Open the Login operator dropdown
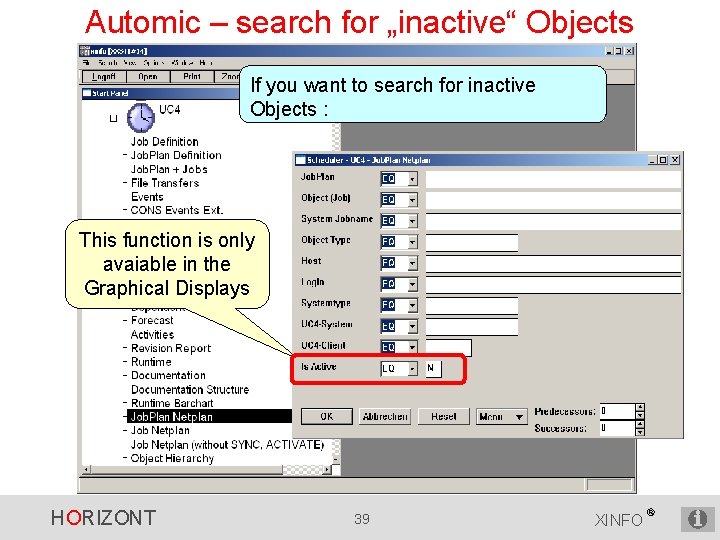Image resolution: width=720 pixels, height=540 pixels. 412,284
